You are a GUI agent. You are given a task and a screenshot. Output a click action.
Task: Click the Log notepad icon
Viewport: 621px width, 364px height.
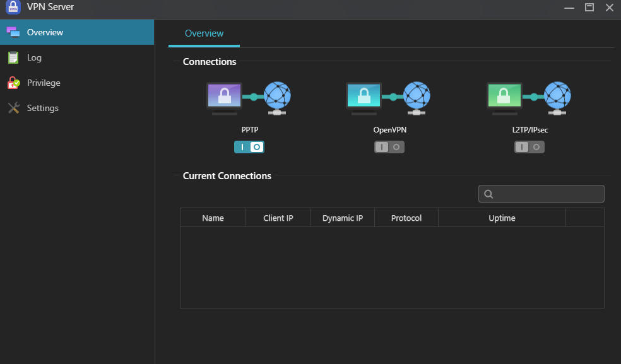pos(13,57)
